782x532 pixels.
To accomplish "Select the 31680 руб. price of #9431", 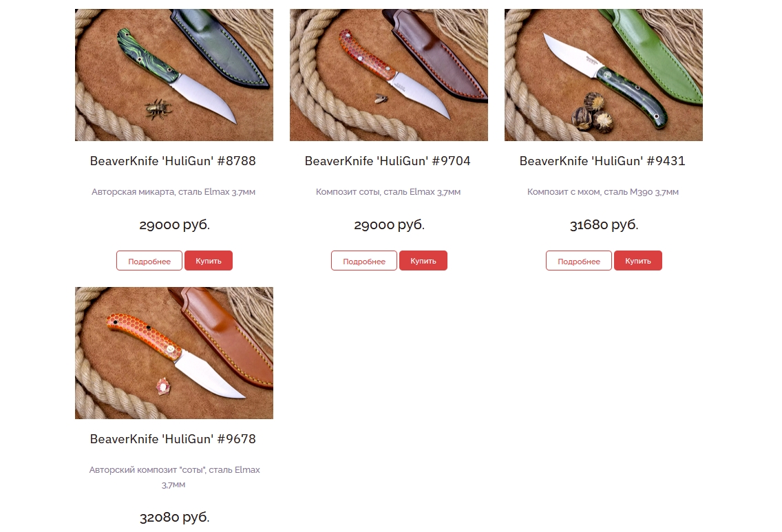I will [604, 225].
